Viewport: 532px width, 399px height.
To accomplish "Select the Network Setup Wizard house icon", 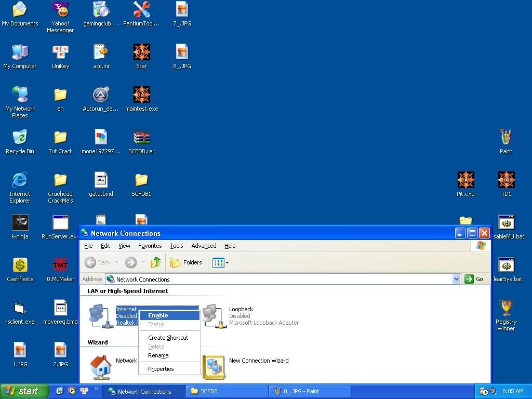I will [100, 367].
